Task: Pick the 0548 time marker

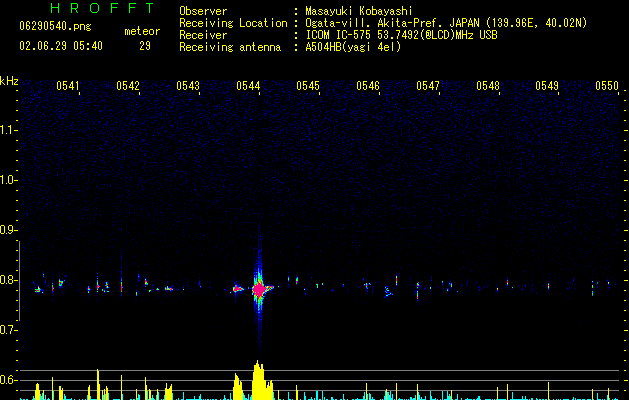Action: coord(488,86)
